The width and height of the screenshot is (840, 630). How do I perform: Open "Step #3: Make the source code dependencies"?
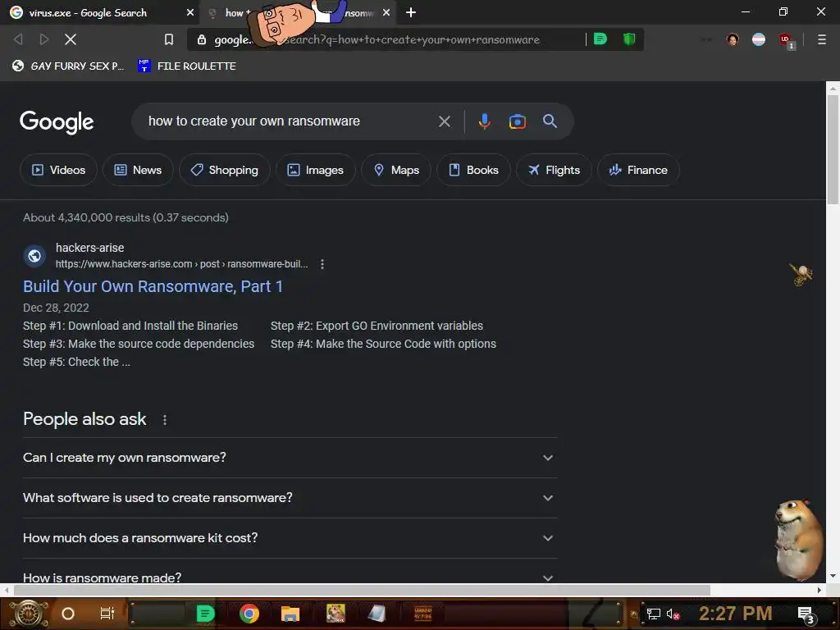point(139,344)
